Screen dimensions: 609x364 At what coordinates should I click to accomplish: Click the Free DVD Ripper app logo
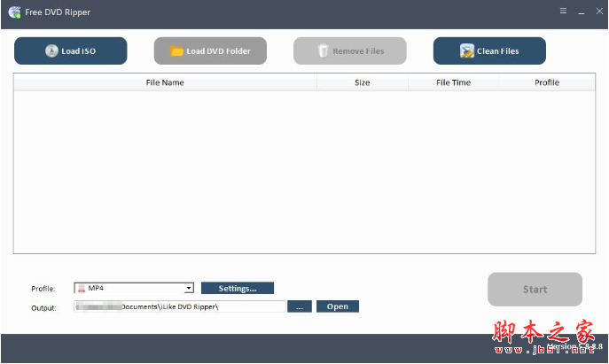14,12
